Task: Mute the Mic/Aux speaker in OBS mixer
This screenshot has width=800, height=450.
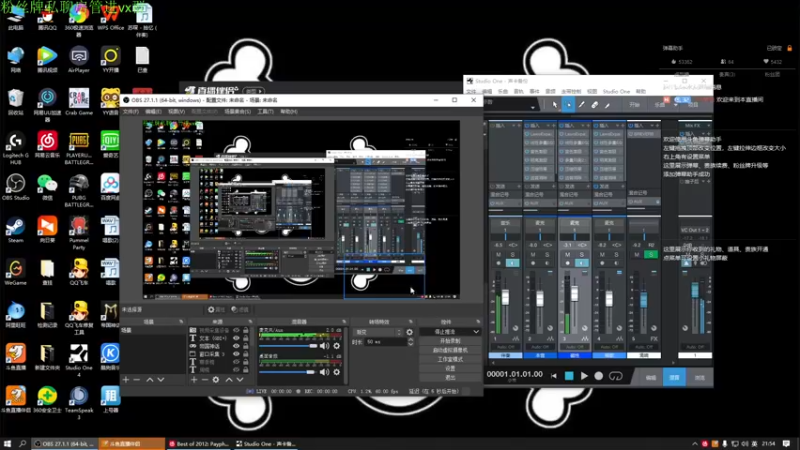Action: [x=324, y=346]
